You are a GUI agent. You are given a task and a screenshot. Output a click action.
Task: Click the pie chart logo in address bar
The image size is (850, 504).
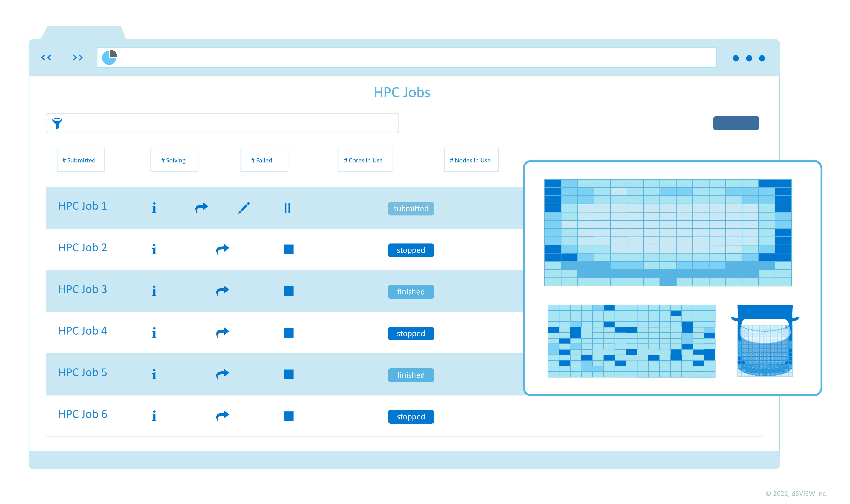110,57
